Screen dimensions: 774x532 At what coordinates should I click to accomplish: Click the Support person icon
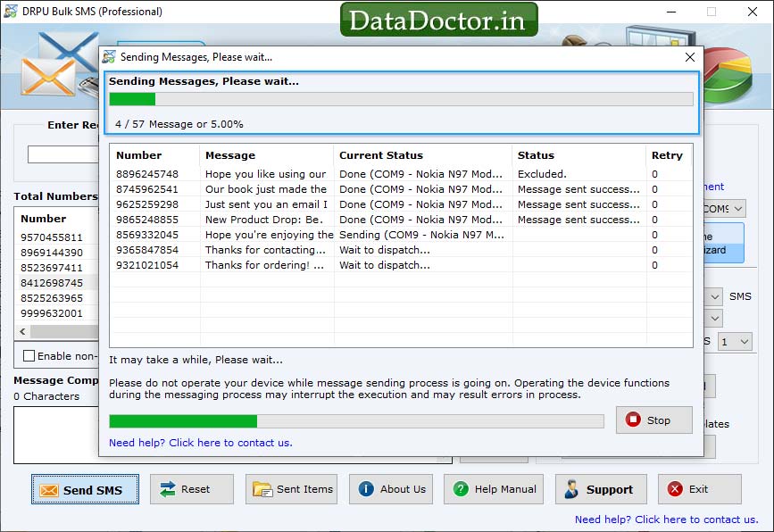point(571,489)
